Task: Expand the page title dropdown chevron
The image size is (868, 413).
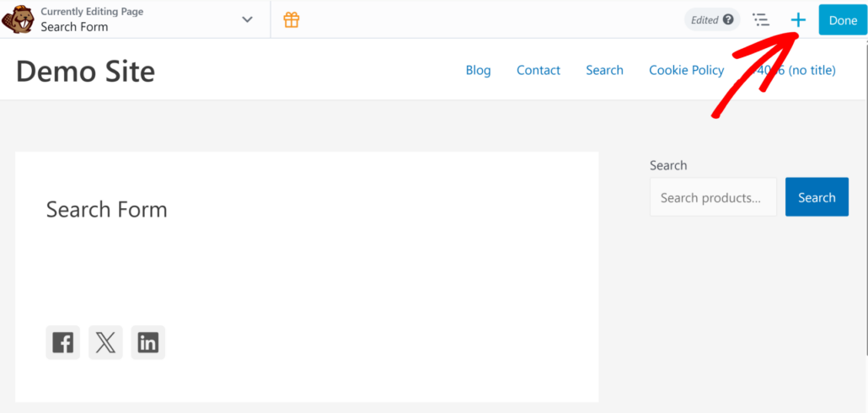Action: coord(247,19)
